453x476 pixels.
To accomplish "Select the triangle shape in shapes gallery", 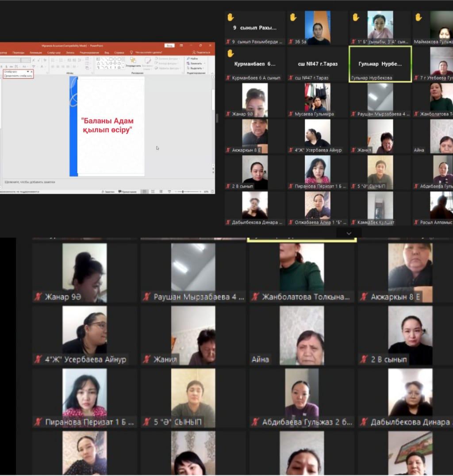I will [x=98, y=64].
